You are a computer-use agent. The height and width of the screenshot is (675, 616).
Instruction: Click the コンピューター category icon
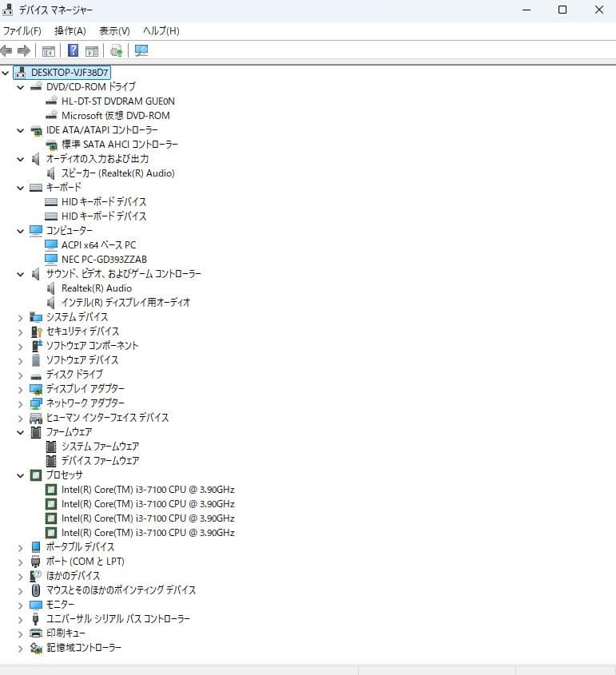36,231
